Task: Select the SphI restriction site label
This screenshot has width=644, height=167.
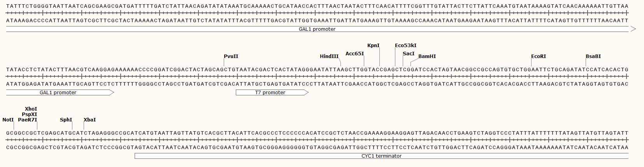Action: tap(66, 120)
